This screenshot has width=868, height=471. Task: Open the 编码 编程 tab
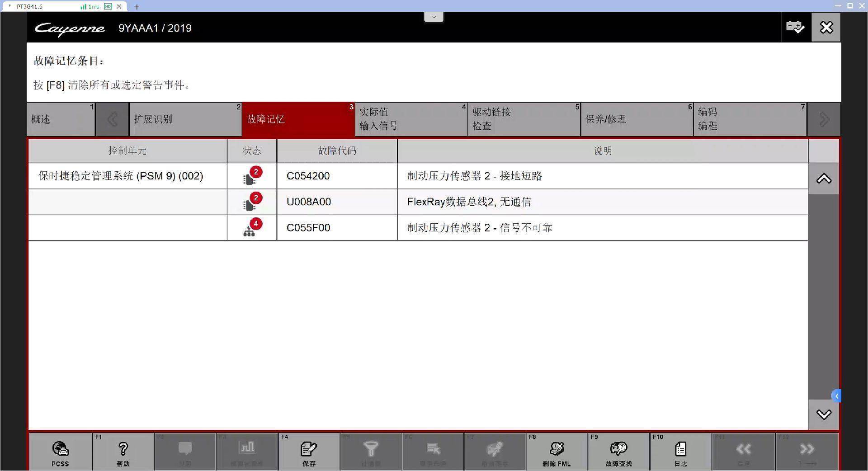click(x=750, y=119)
